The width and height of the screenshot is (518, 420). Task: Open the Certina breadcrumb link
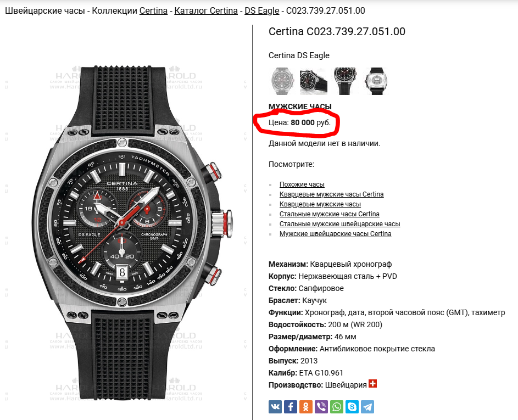click(x=153, y=10)
